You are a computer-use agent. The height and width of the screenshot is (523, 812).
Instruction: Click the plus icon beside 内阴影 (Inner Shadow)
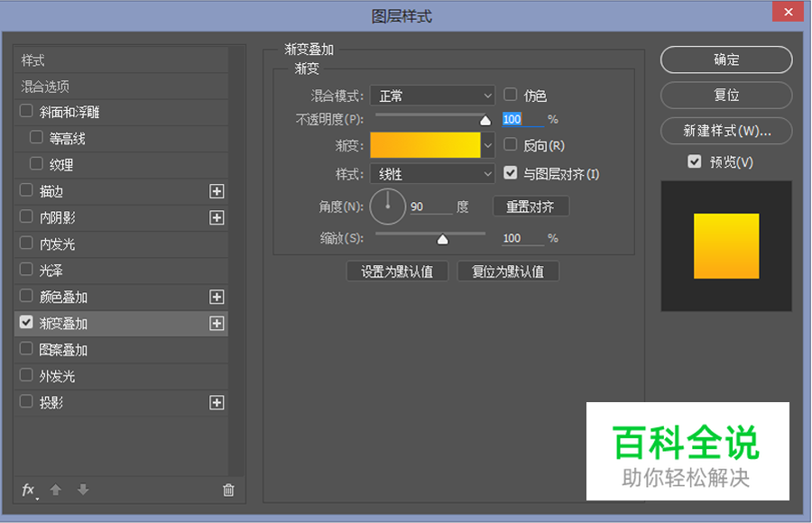[x=217, y=217]
